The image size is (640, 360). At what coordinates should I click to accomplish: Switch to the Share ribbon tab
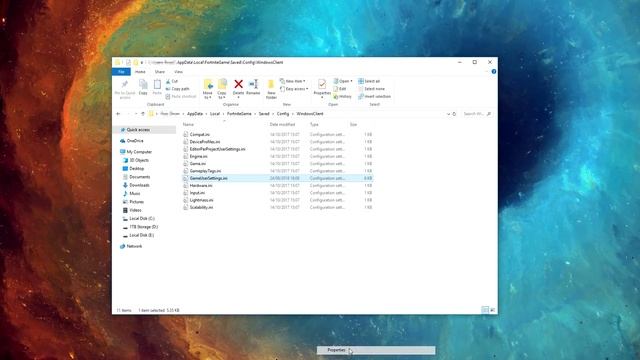(160, 72)
